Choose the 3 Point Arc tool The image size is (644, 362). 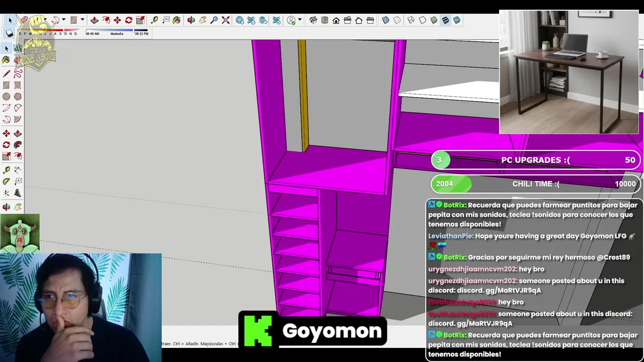[x=6, y=120]
